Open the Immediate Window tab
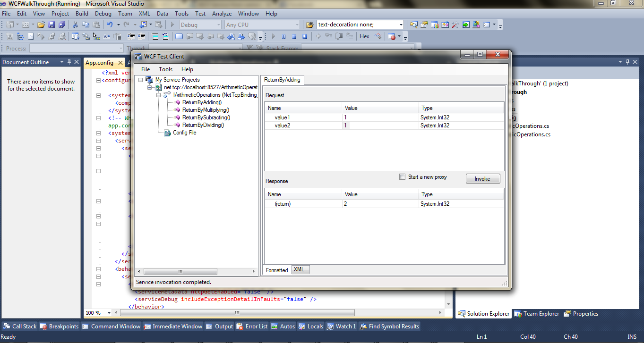This screenshot has height=343, width=644. 173,326
